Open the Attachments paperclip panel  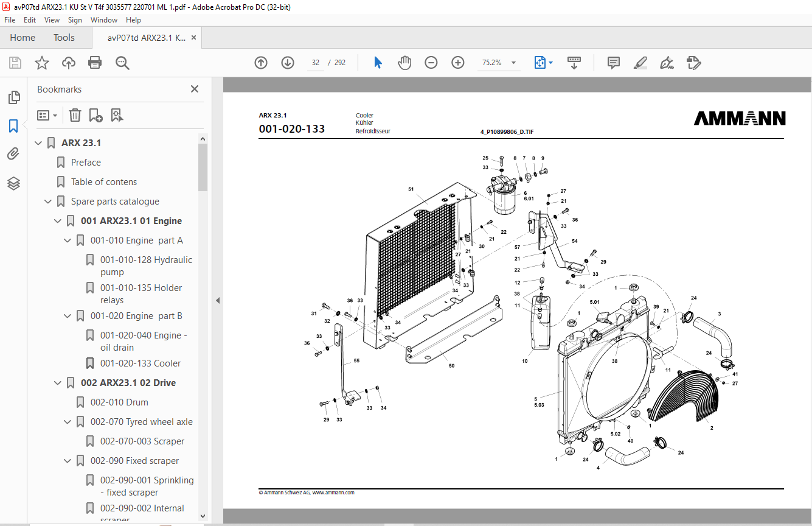click(x=13, y=154)
